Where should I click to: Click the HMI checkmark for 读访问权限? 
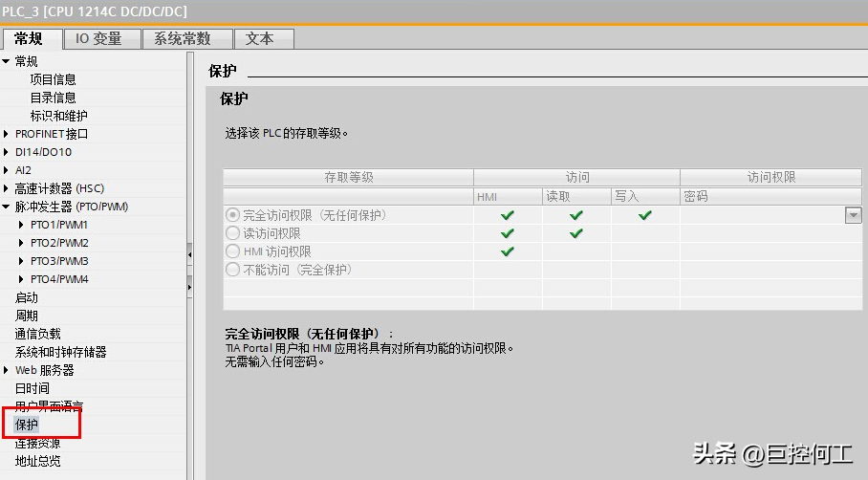[508, 233]
